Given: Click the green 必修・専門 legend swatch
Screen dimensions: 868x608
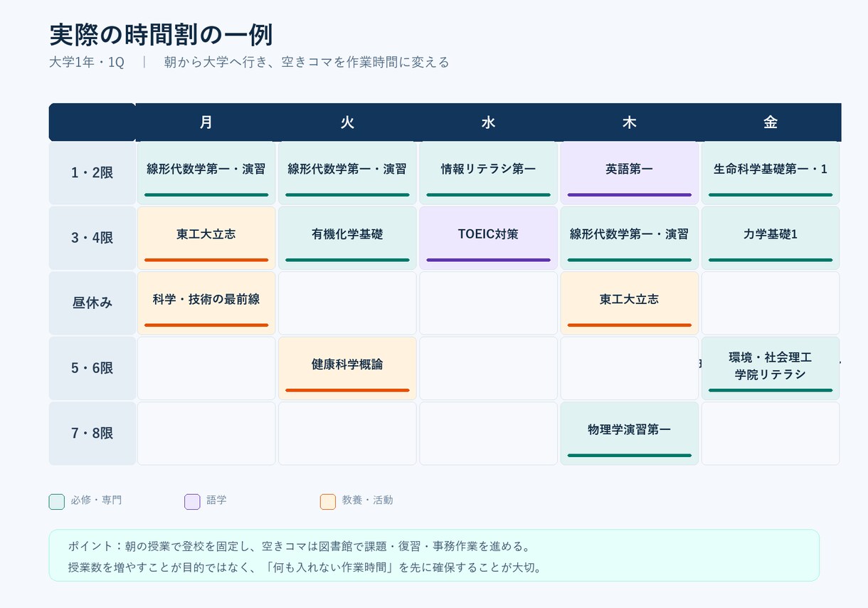Looking at the screenshot, I should pyautogui.click(x=57, y=501).
